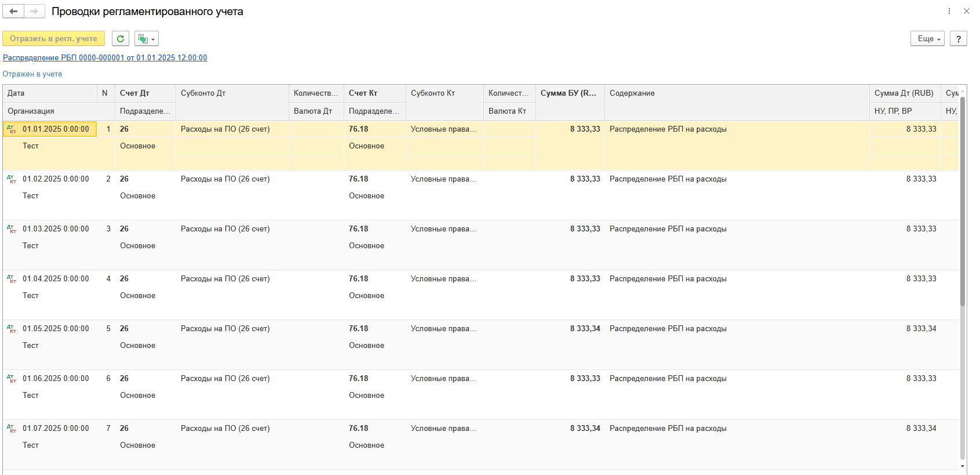Click the Дт/Кт icon of the 01.01.2025 row

pos(12,129)
